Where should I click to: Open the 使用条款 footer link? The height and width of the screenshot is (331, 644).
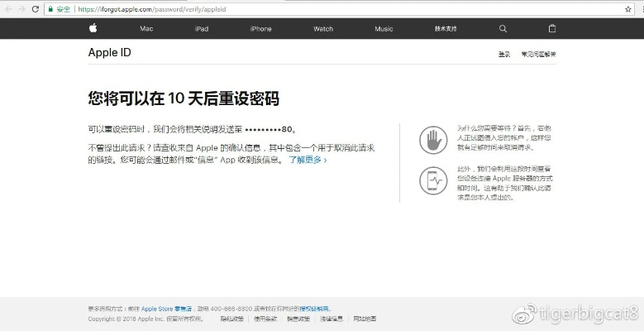pyautogui.click(x=265, y=319)
